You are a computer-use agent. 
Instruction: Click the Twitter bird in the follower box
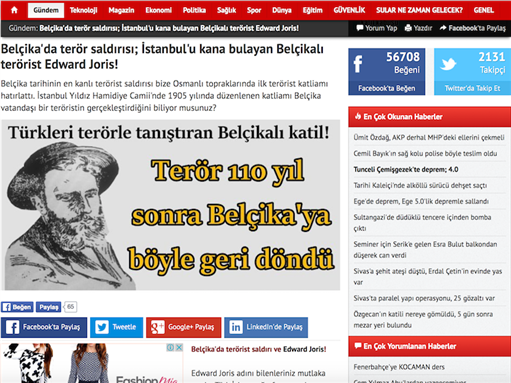tap(448, 64)
